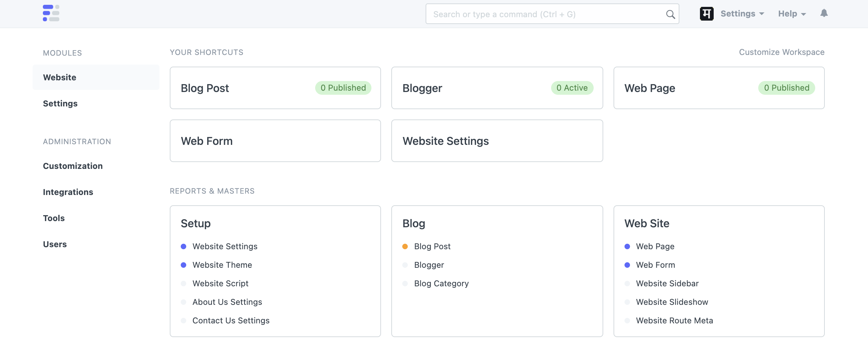Click the Frappe logo icon

pyautogui.click(x=51, y=13)
